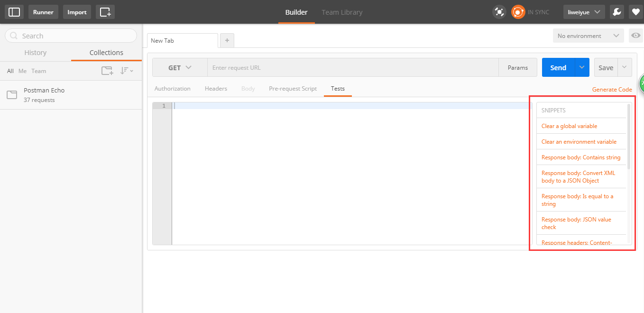Click the Runner button
Screen dimensions: 644x313
pyautogui.click(x=43, y=12)
